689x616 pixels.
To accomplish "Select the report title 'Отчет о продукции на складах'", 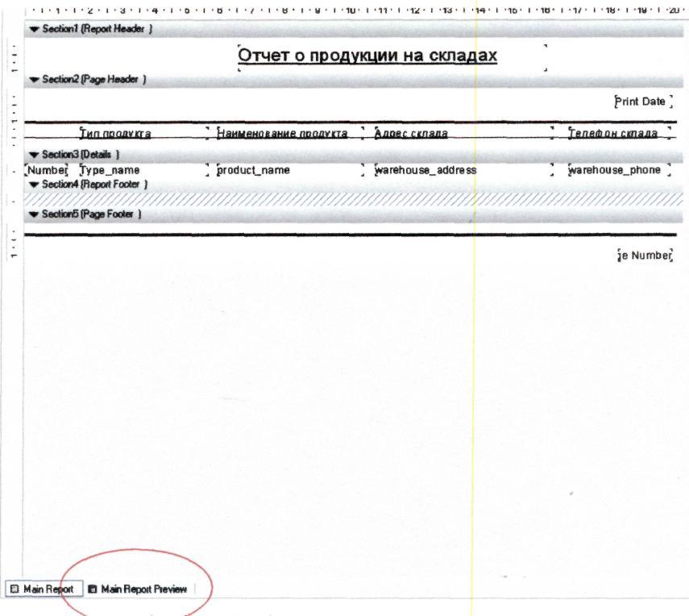I will [x=367, y=56].
